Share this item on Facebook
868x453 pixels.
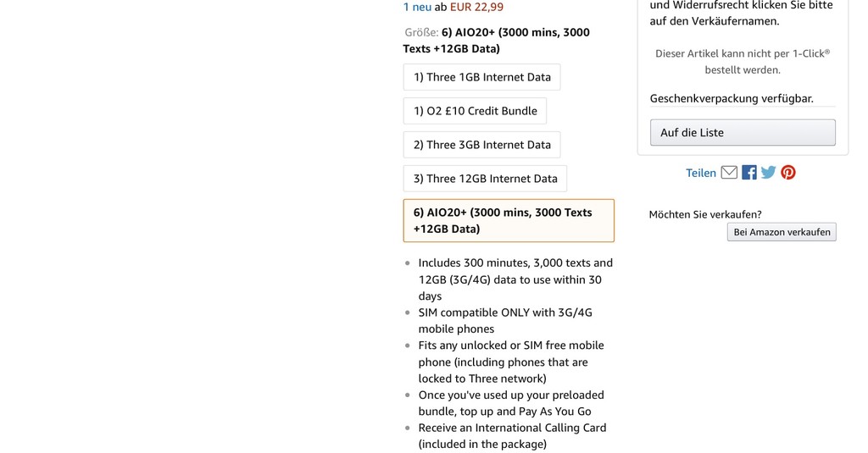pos(749,173)
